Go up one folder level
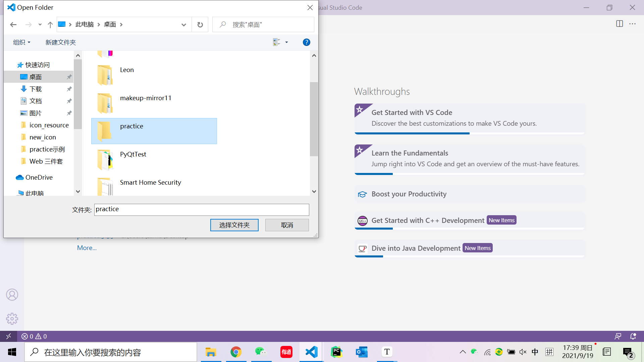The width and height of the screenshot is (644, 362). click(x=50, y=24)
